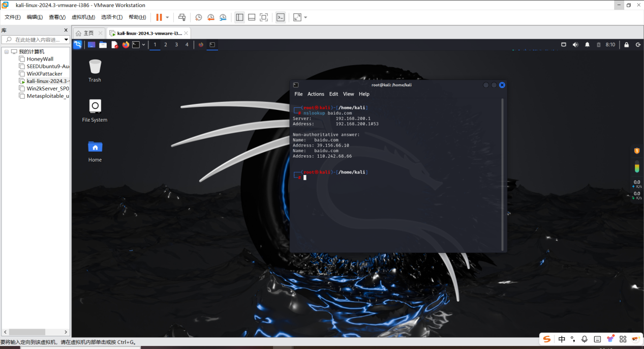Screen dimensions: 644x349
Task: Open the 编辑(E) menu
Action: (35, 17)
